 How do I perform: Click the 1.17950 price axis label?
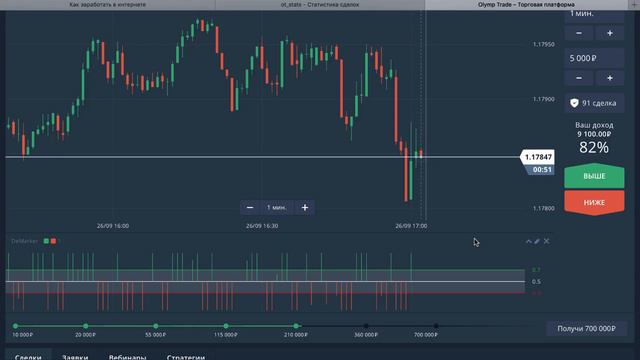(544, 44)
